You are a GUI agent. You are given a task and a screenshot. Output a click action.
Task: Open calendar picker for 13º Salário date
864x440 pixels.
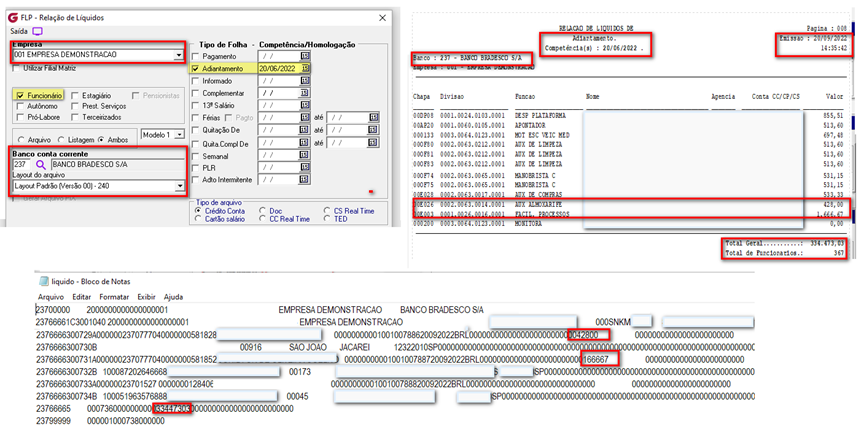point(305,105)
